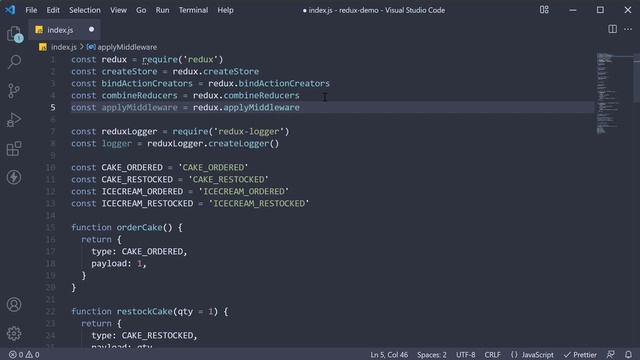Close the unsaved index.js tab dot
The height and width of the screenshot is (360, 640).
(x=91, y=29)
